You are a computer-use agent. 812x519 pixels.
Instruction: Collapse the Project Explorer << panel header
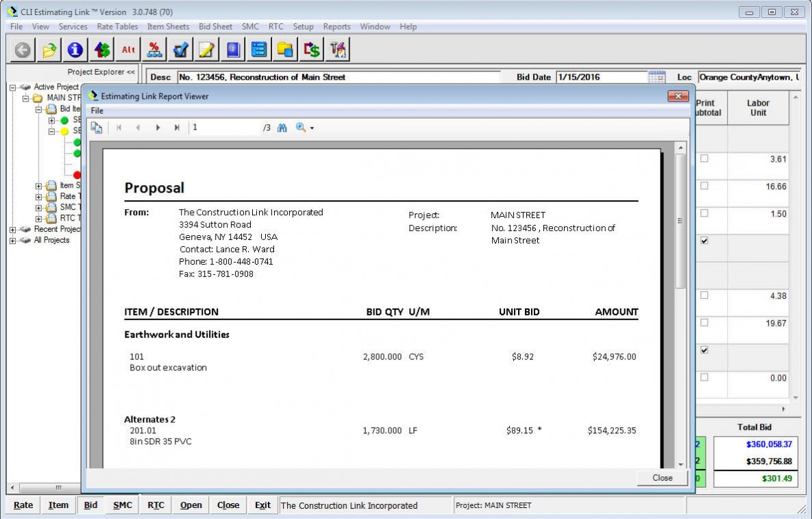click(101, 72)
